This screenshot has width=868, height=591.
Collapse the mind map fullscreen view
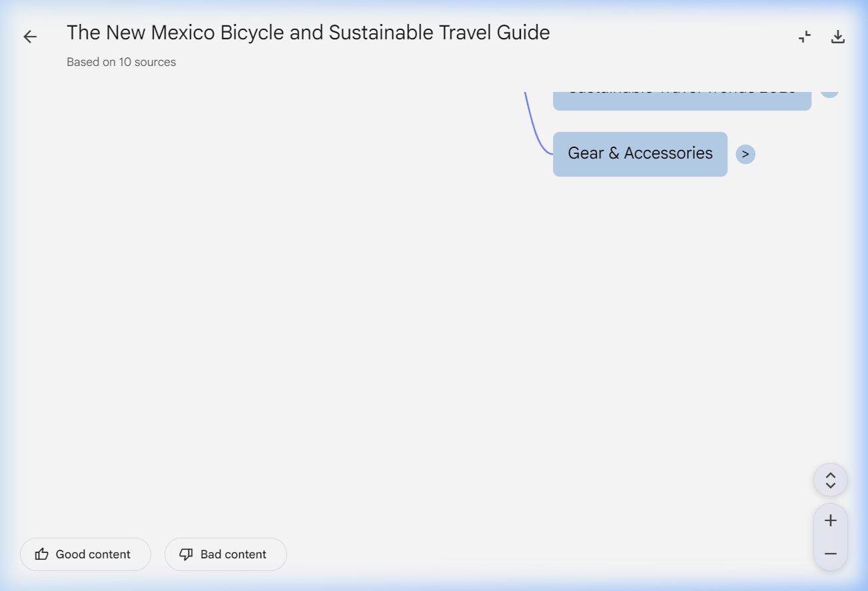tap(805, 37)
